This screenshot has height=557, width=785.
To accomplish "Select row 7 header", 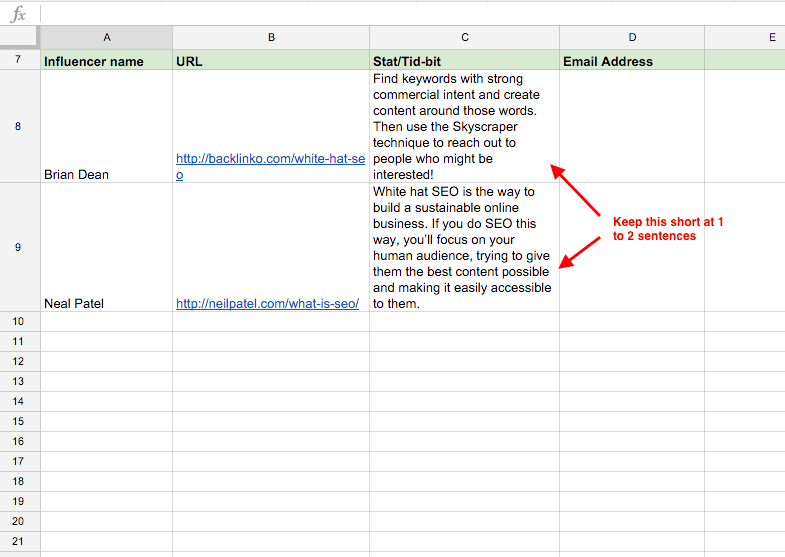I will [19, 60].
